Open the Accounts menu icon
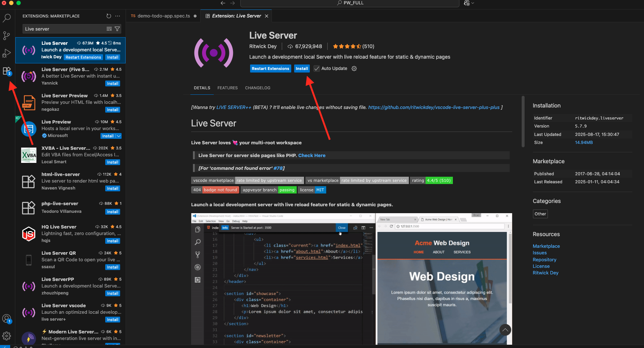644x348 pixels. [7, 319]
